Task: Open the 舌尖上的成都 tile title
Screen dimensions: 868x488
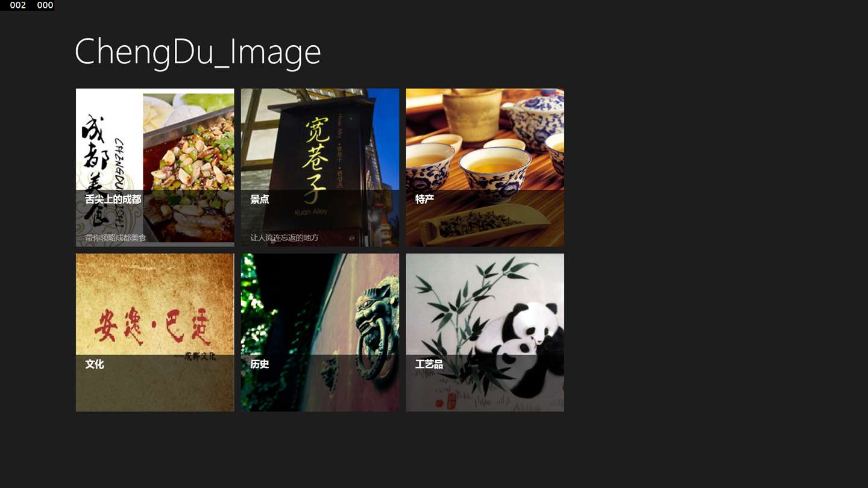Action: 113,199
